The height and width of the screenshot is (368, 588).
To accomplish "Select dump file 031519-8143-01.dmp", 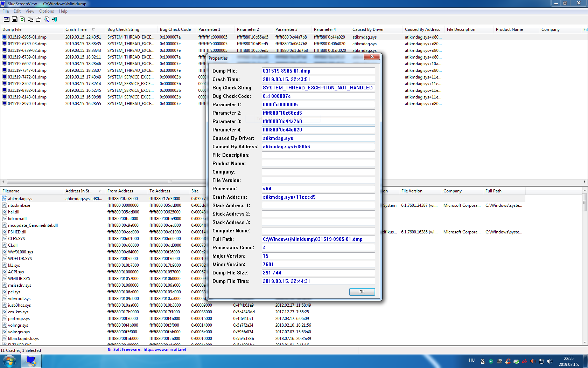I will point(27,97).
